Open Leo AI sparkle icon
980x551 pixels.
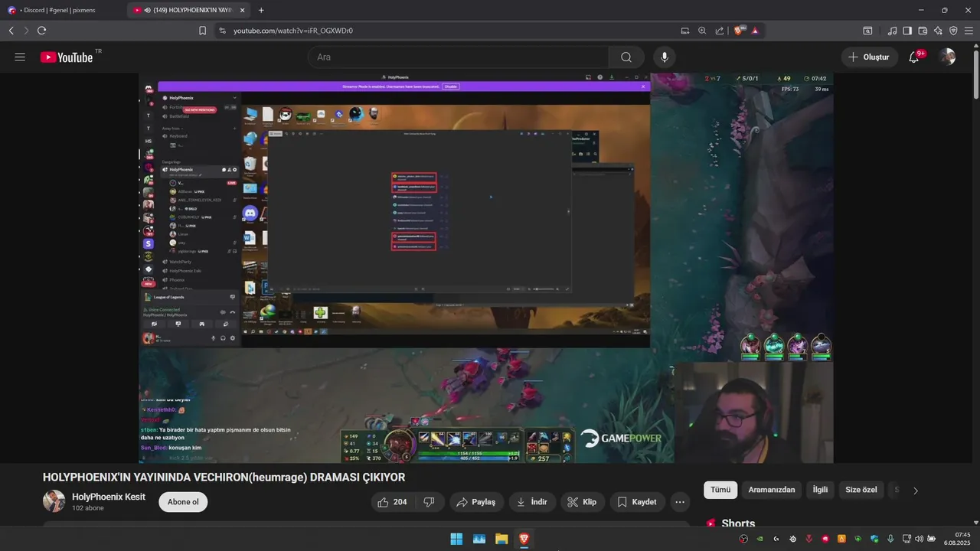[938, 31]
